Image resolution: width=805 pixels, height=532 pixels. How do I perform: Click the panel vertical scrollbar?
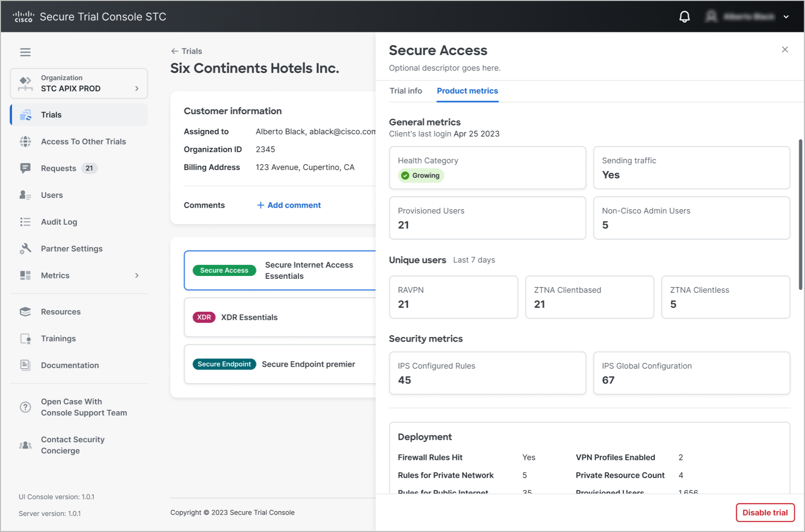pos(801,215)
